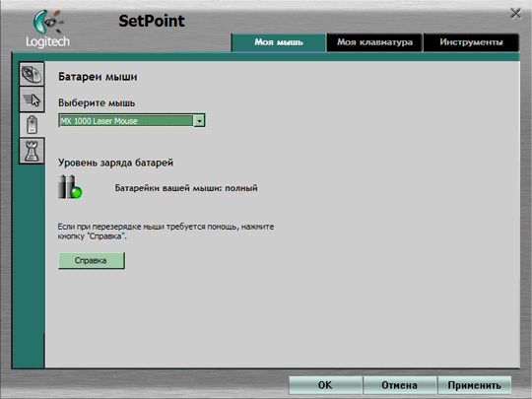The image size is (532, 399).
Task: Open the game settings chess rook icon
Action: [32, 151]
